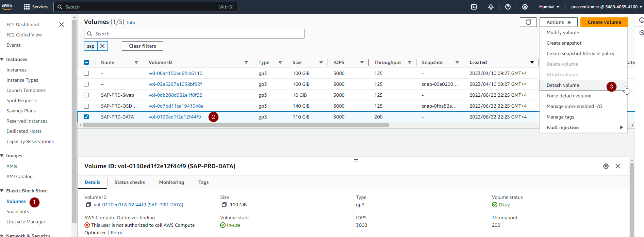Click the Create volume button

tap(604, 22)
